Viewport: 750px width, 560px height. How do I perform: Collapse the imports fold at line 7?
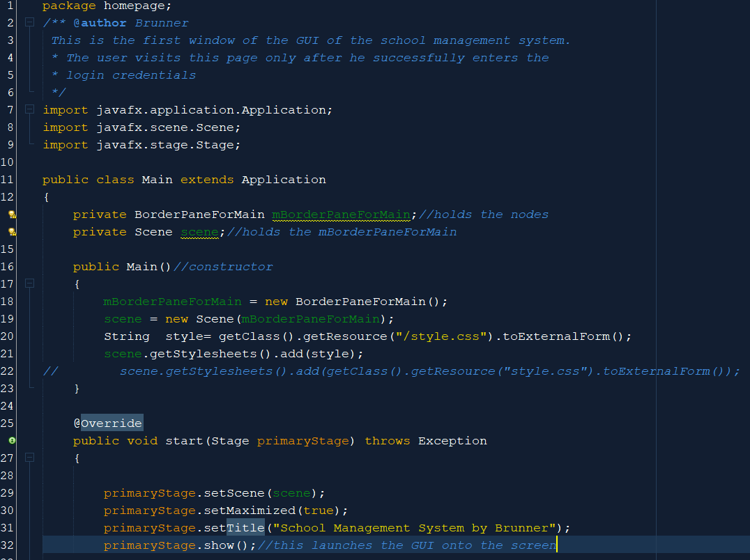[30, 109]
